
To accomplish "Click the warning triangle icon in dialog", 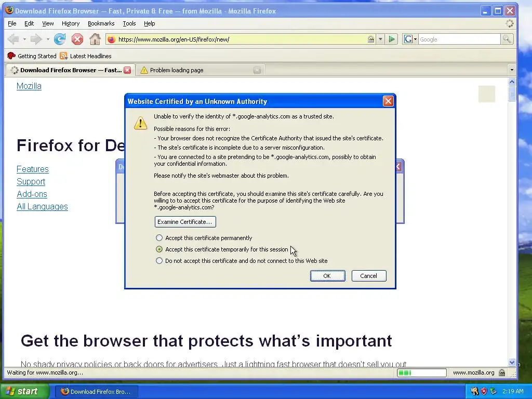I will (140, 123).
